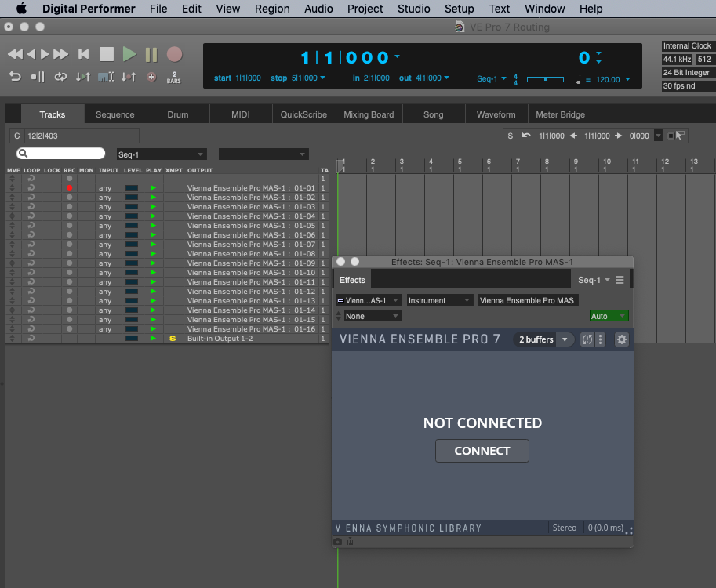
Task: Click the Stop transport button
Action: (x=107, y=54)
